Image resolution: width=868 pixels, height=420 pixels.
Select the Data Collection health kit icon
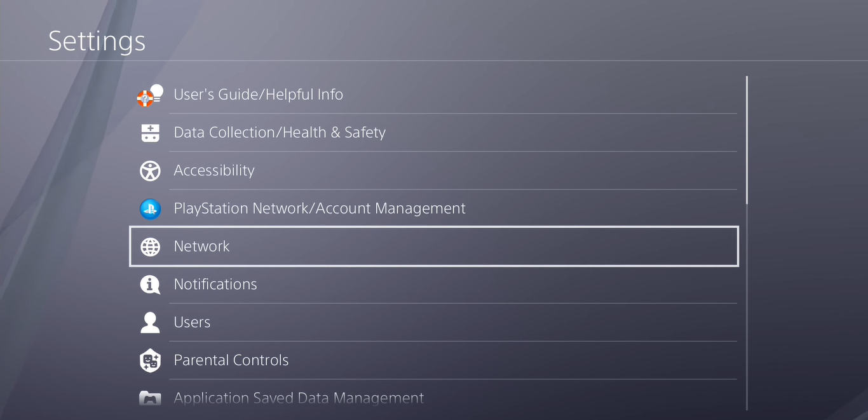pos(150,133)
